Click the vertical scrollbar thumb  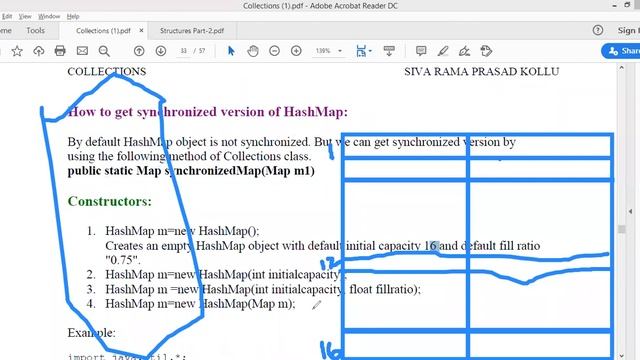pos(621,229)
